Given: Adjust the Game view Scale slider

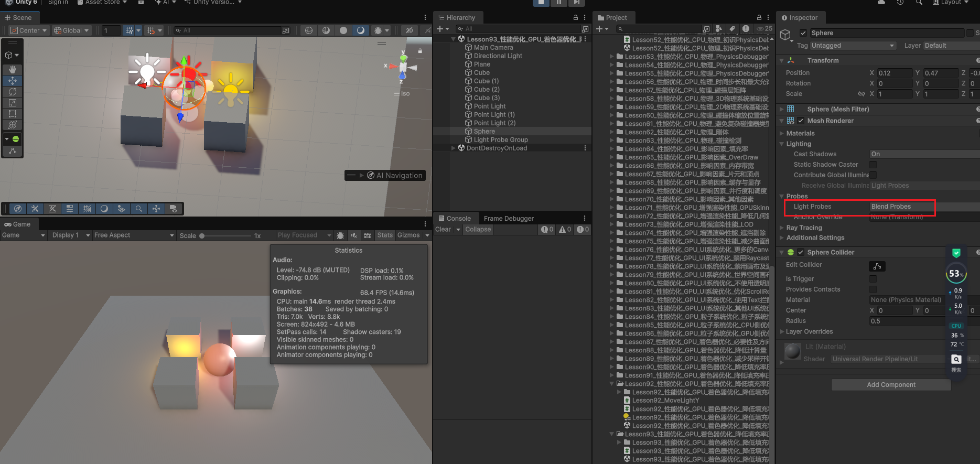Looking at the screenshot, I should [202, 236].
